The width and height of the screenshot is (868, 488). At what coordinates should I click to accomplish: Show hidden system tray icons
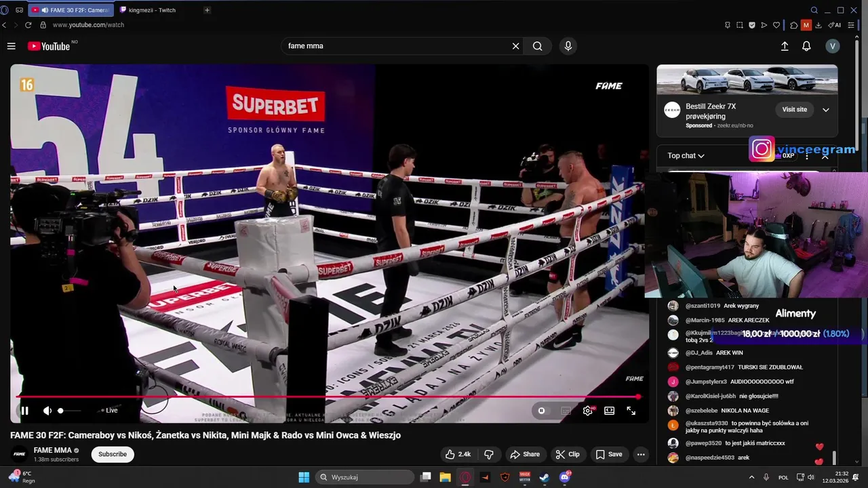(751, 477)
